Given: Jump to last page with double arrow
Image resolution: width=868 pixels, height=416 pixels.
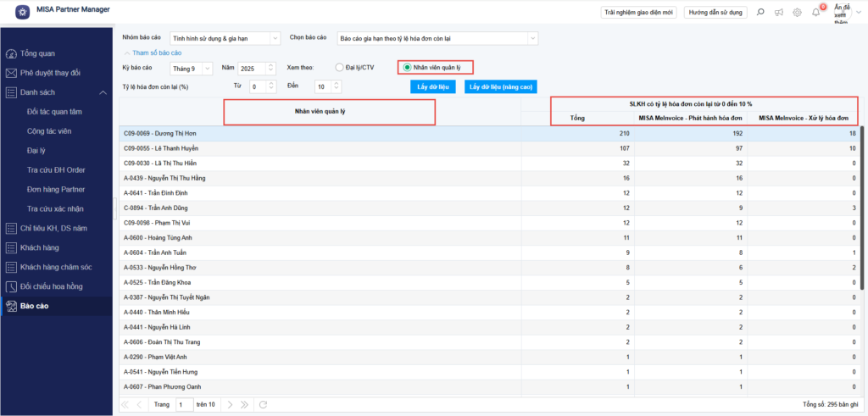Looking at the screenshot, I should (x=246, y=405).
